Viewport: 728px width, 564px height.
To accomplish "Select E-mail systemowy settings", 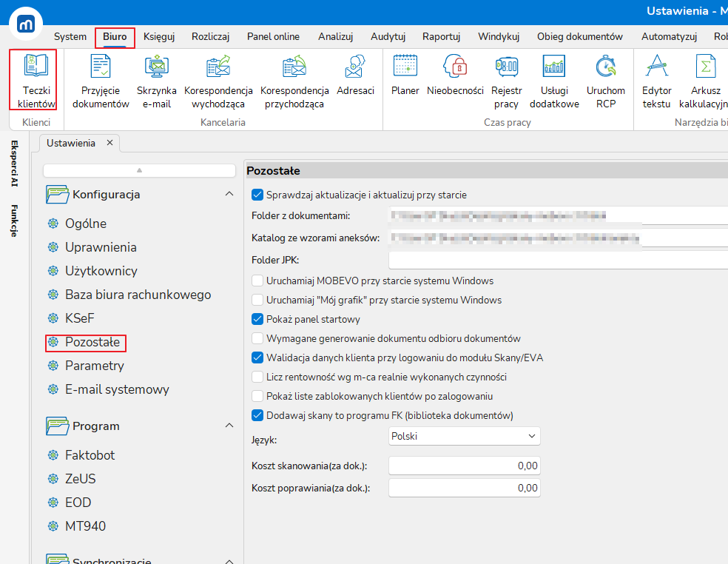I will pos(109,389).
